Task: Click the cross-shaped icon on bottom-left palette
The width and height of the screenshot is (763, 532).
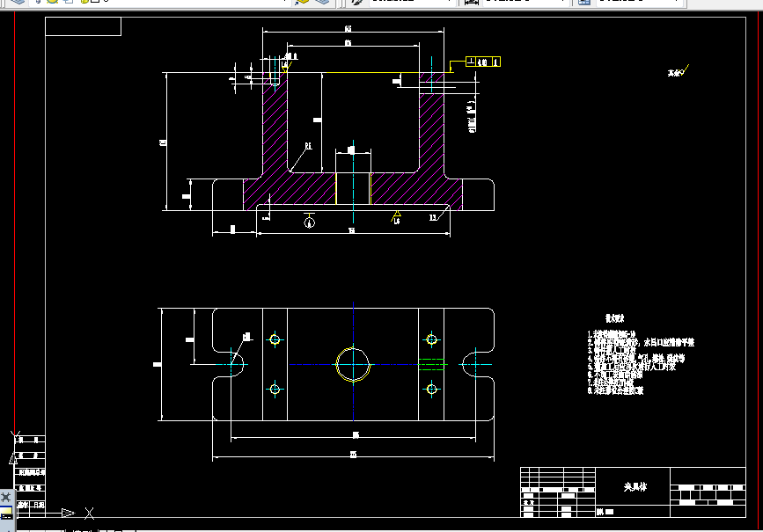Action: click(6, 497)
